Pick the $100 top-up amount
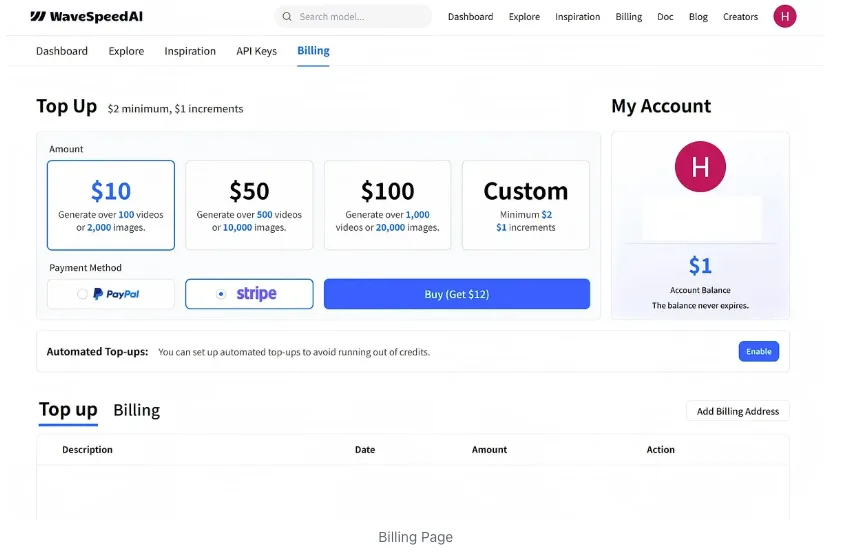Screen dimensions: 854x554 tap(387, 205)
